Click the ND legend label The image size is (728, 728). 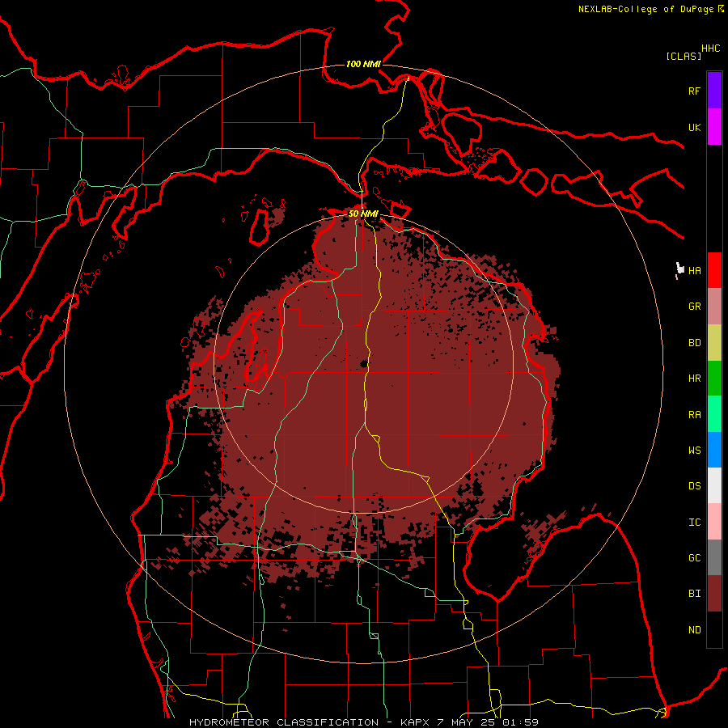click(694, 630)
